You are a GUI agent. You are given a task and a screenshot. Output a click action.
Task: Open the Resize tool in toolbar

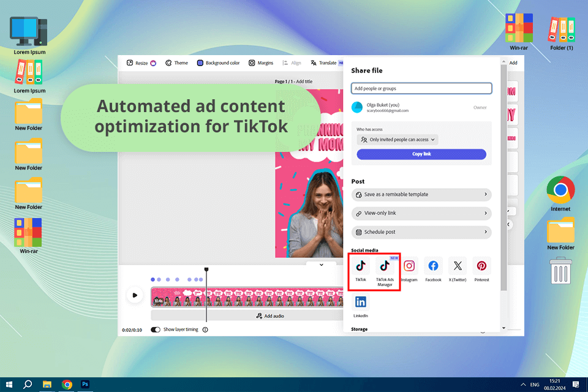(141, 63)
